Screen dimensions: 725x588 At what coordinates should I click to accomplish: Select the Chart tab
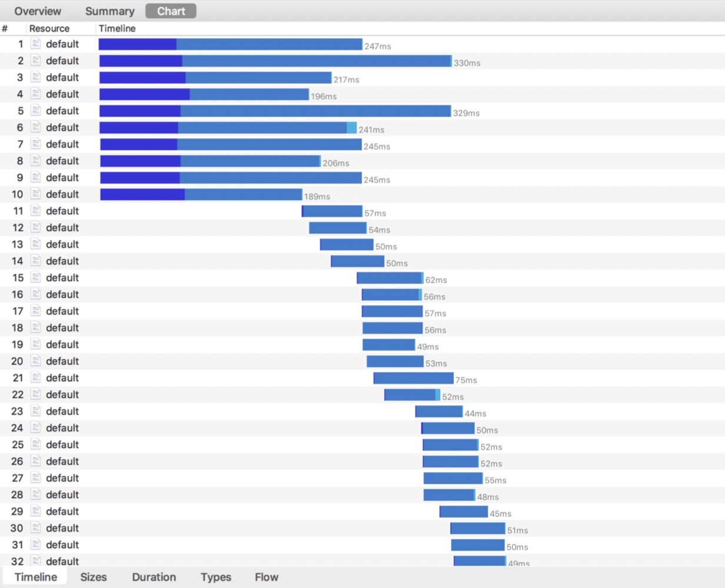pyautogui.click(x=171, y=11)
